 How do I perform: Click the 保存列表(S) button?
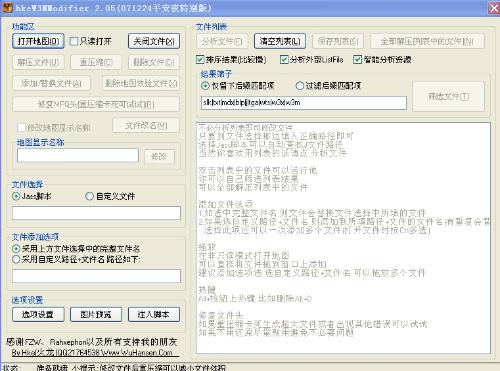click(338, 41)
